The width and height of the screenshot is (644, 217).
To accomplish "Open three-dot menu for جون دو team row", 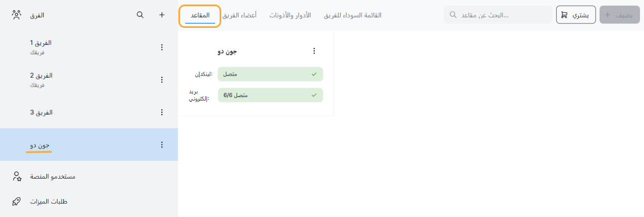I will (161, 145).
